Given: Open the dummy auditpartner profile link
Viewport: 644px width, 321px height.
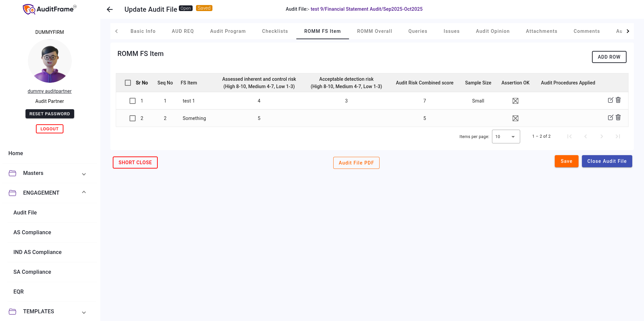Looking at the screenshot, I should 49,91.
